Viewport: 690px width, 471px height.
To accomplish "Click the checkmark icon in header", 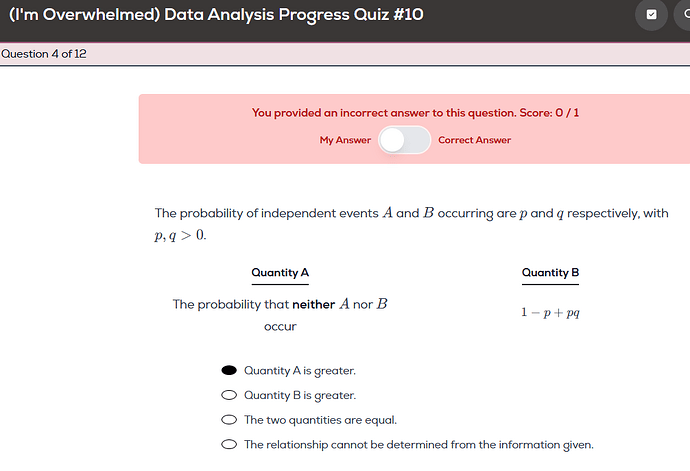I will coord(651,14).
